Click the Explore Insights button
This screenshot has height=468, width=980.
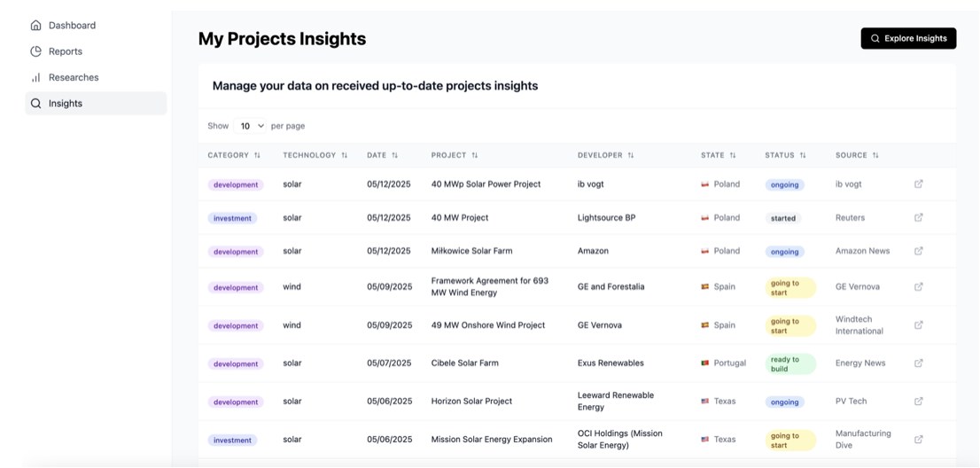click(908, 38)
